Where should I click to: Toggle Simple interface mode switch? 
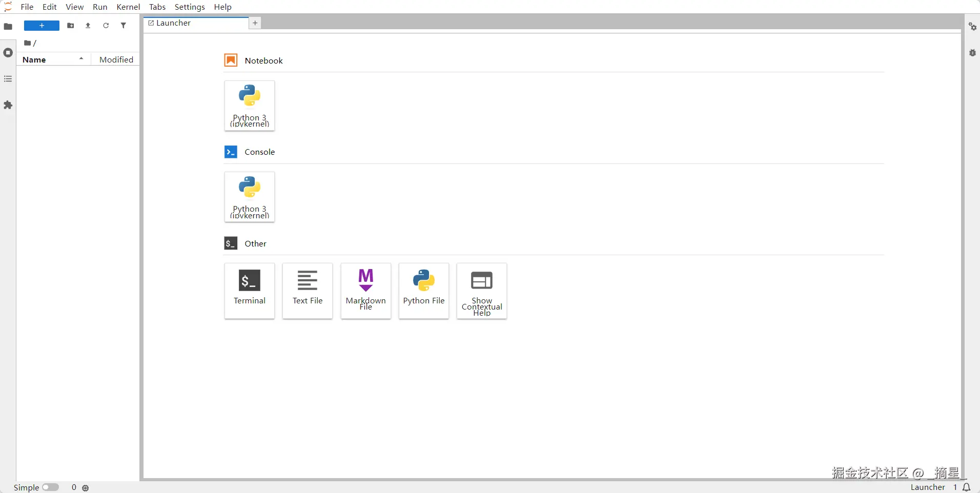click(50, 487)
